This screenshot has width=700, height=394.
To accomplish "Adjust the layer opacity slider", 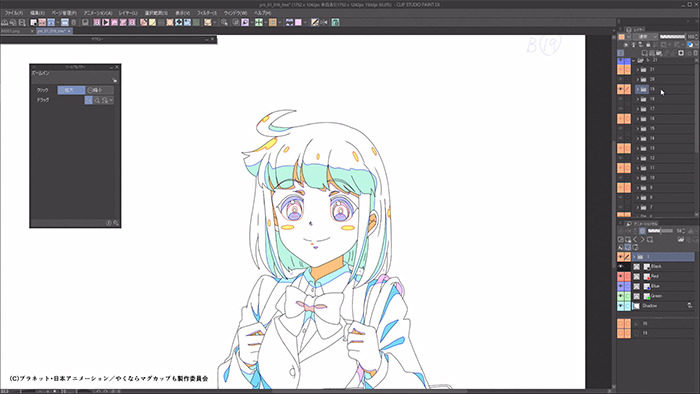I will [x=672, y=37].
